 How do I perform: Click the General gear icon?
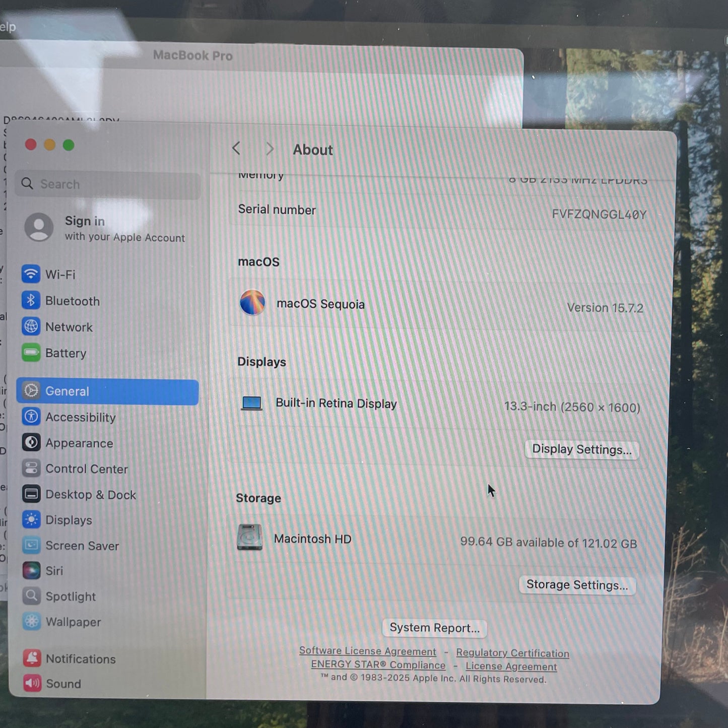coord(31,391)
